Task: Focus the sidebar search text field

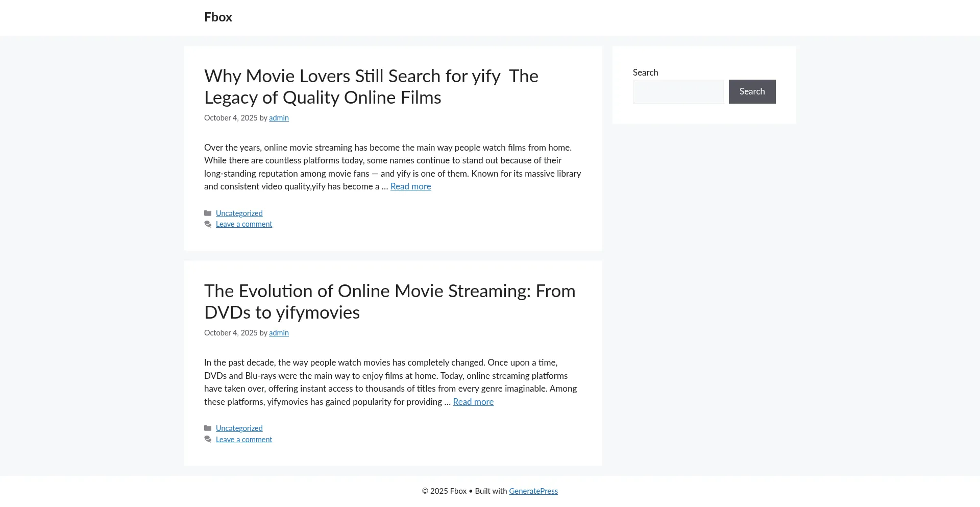Action: tap(678, 92)
